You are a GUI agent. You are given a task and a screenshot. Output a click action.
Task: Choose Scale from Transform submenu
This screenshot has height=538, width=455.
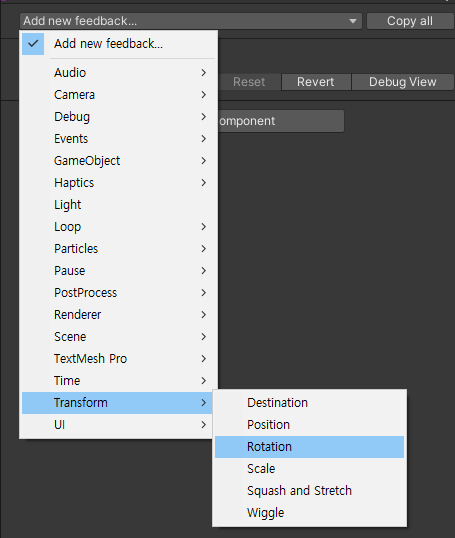point(310,469)
